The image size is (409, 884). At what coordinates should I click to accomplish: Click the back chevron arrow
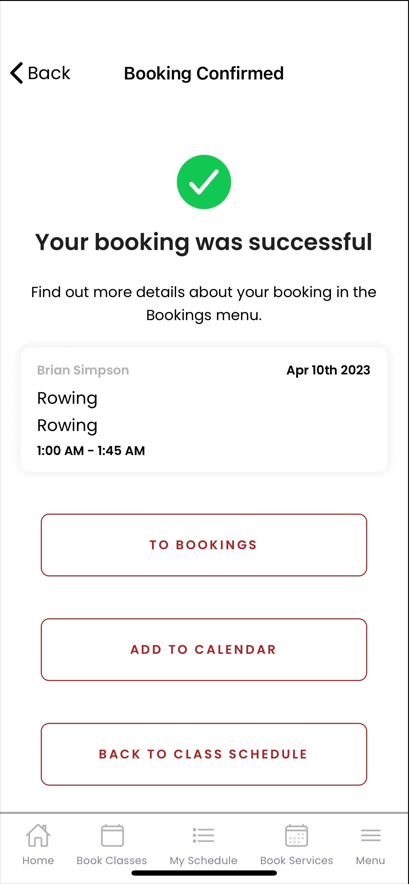pyautogui.click(x=17, y=73)
